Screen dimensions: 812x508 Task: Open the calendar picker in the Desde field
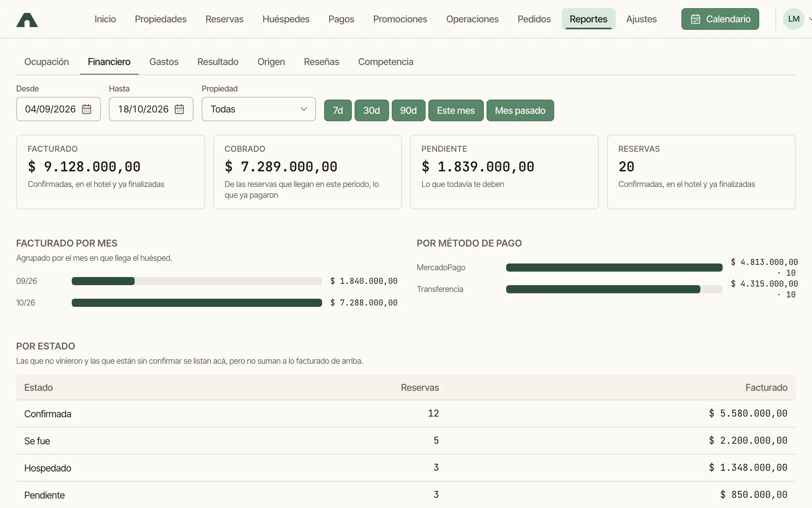pyautogui.click(x=87, y=109)
